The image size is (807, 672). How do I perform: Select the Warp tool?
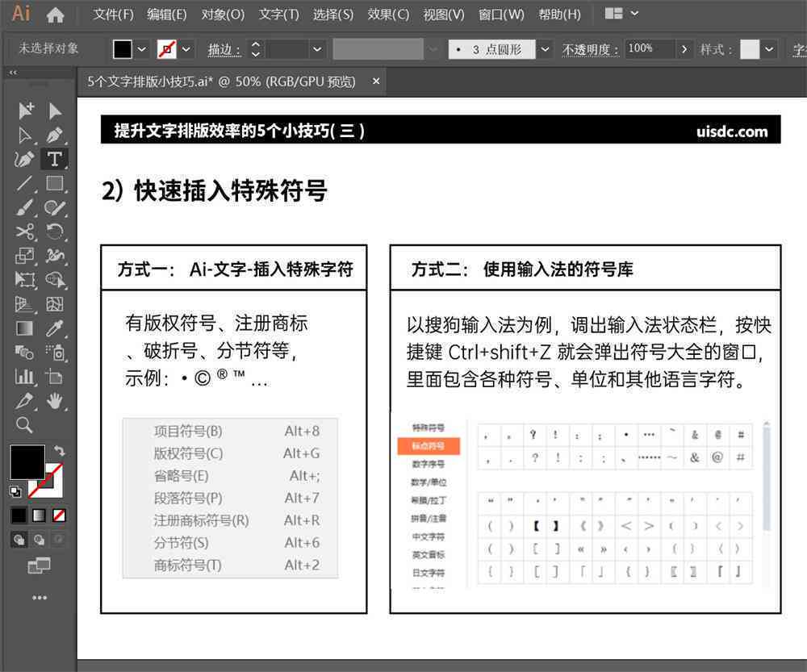[55, 256]
